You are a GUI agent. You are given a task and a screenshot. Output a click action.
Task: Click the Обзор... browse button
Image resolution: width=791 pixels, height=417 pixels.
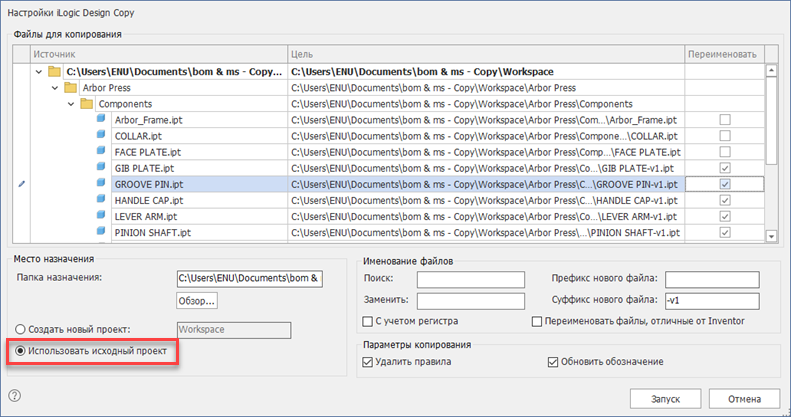(x=197, y=300)
